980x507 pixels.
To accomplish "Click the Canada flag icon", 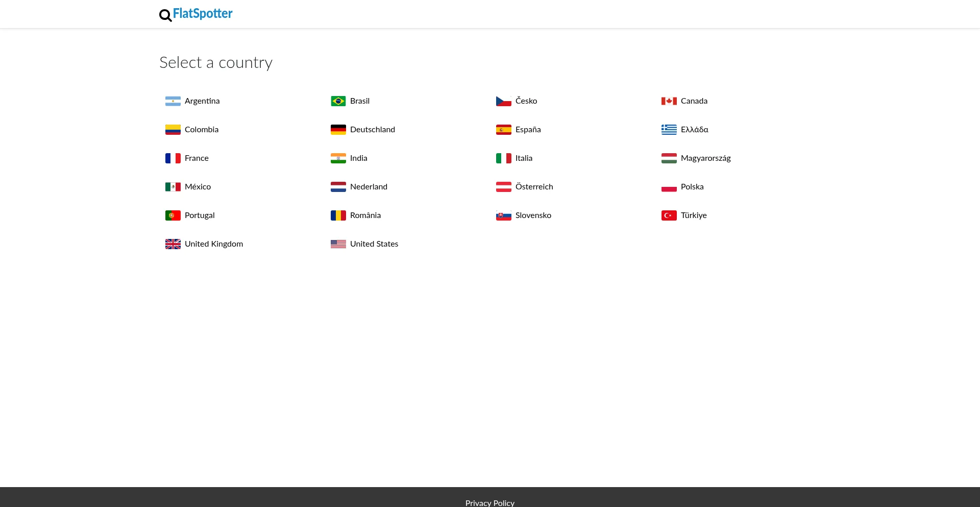I will (669, 101).
